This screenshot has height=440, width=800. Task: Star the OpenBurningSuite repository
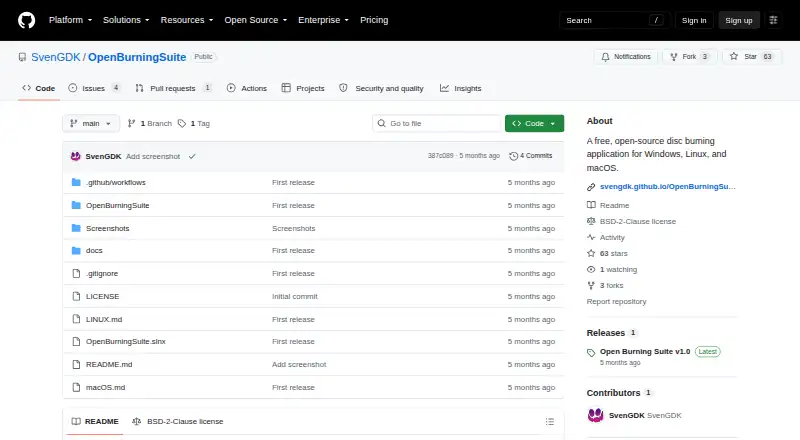pyautogui.click(x=752, y=57)
